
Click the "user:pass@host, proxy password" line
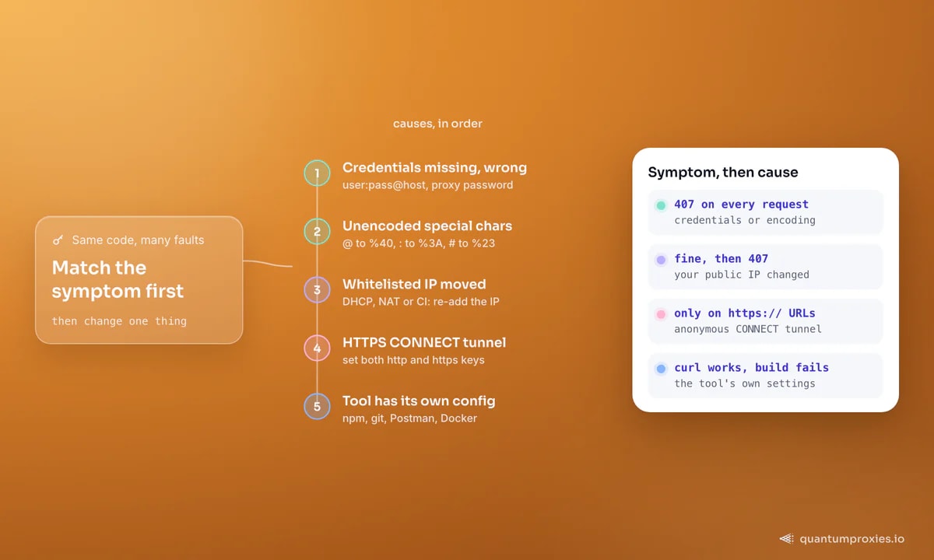(x=427, y=185)
